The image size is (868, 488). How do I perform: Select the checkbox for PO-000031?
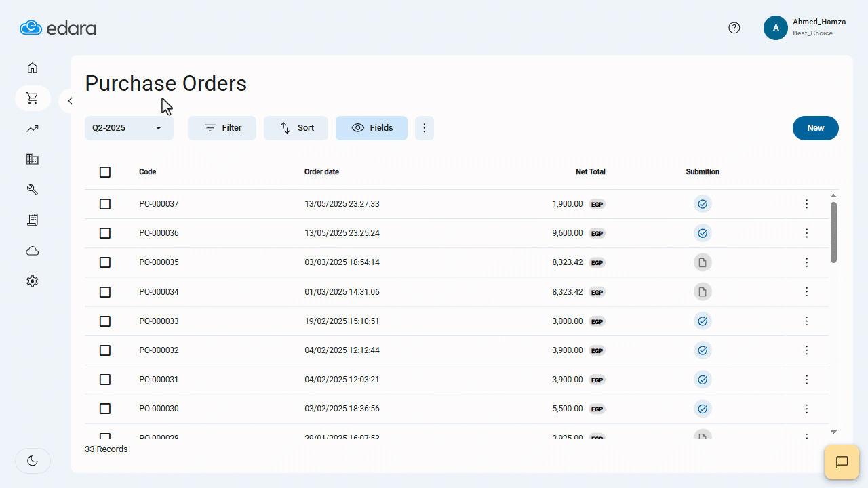(105, 380)
